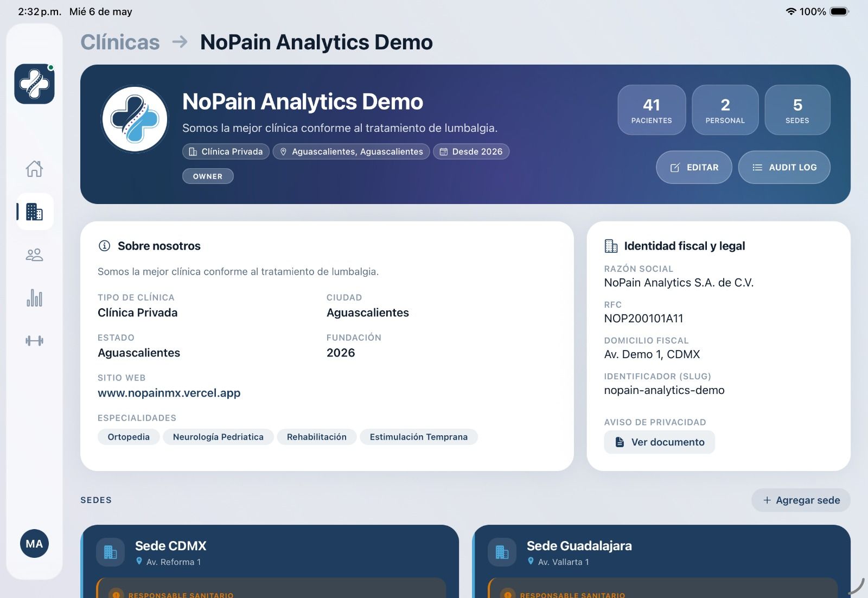Open the people/patients icon in sidebar
Image resolution: width=868 pixels, height=598 pixels.
[x=34, y=255]
